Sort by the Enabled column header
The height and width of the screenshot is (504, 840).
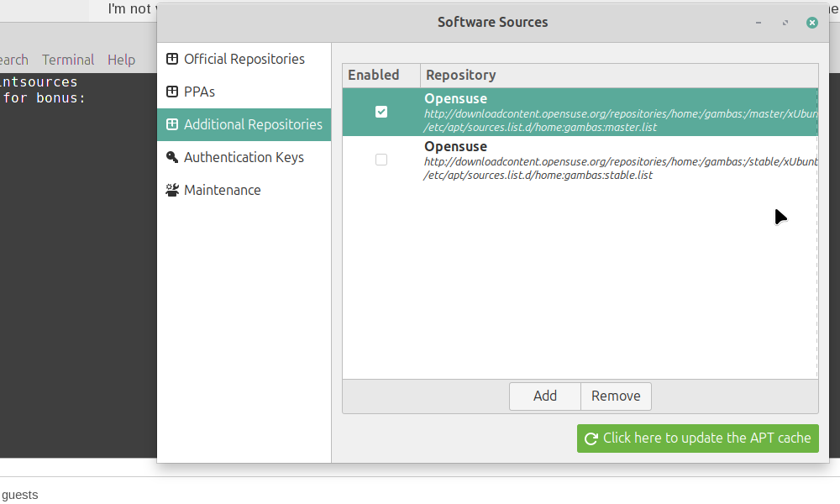374,75
